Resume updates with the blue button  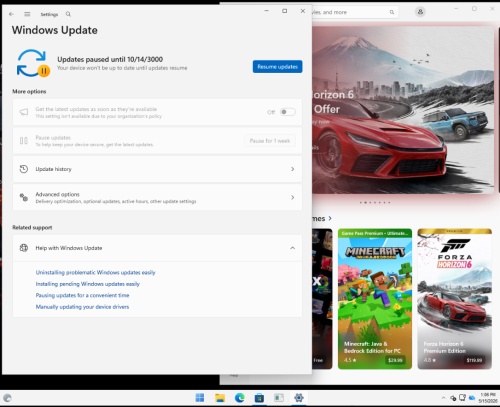(277, 67)
